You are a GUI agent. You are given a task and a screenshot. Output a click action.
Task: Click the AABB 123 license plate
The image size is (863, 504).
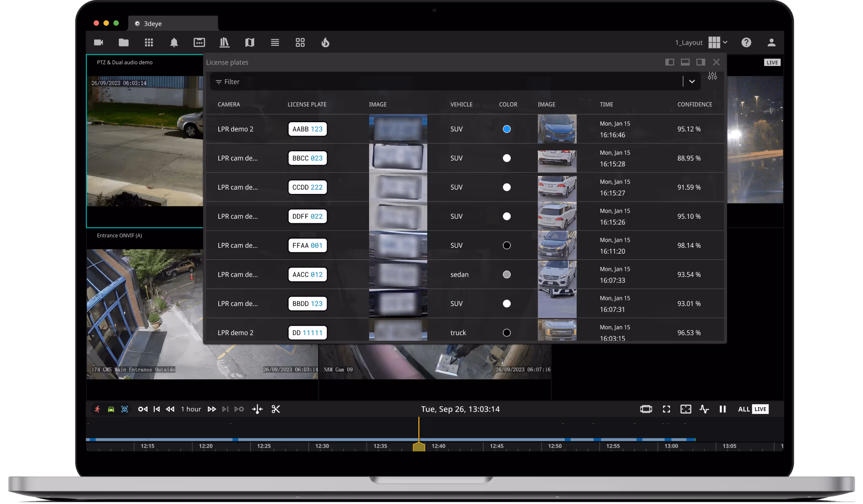coord(307,129)
